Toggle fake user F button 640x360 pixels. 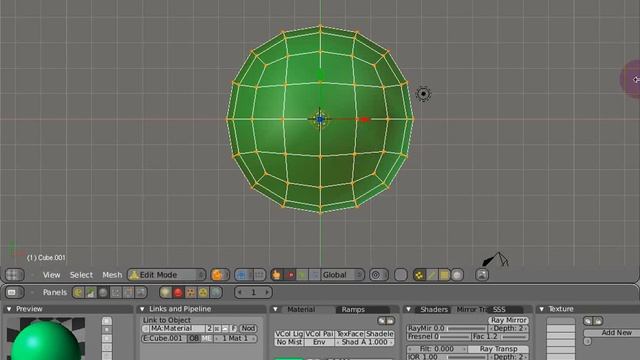[x=233, y=328]
